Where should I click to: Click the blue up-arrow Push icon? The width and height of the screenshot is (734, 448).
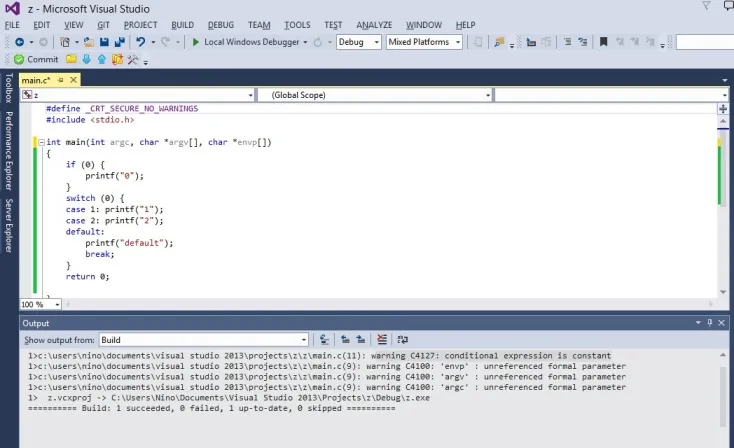pyautogui.click(x=102, y=59)
